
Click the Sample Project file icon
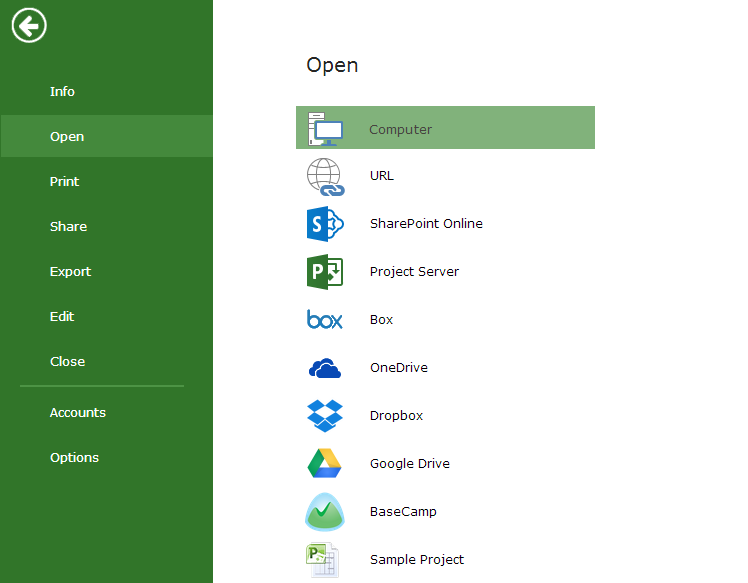pyautogui.click(x=322, y=560)
